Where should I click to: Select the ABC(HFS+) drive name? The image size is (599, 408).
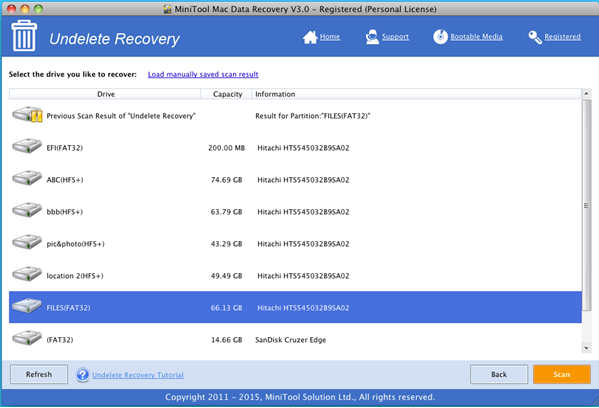click(65, 180)
